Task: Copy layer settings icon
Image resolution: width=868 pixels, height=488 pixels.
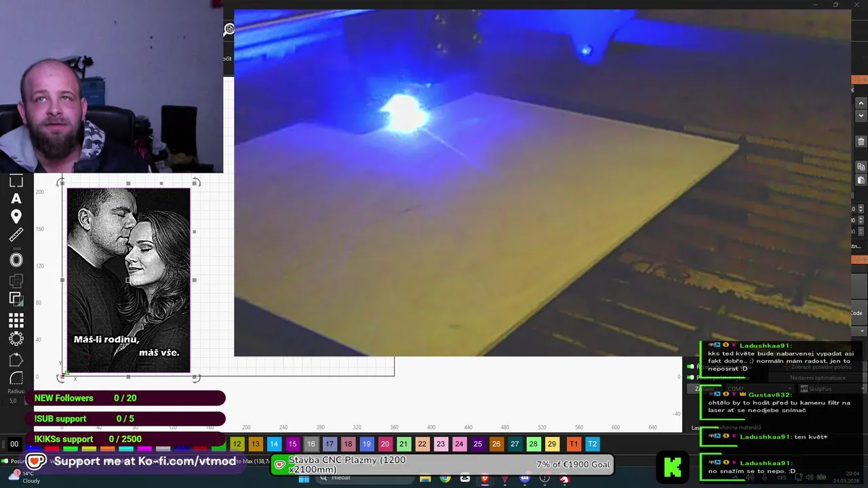Action: [861, 167]
